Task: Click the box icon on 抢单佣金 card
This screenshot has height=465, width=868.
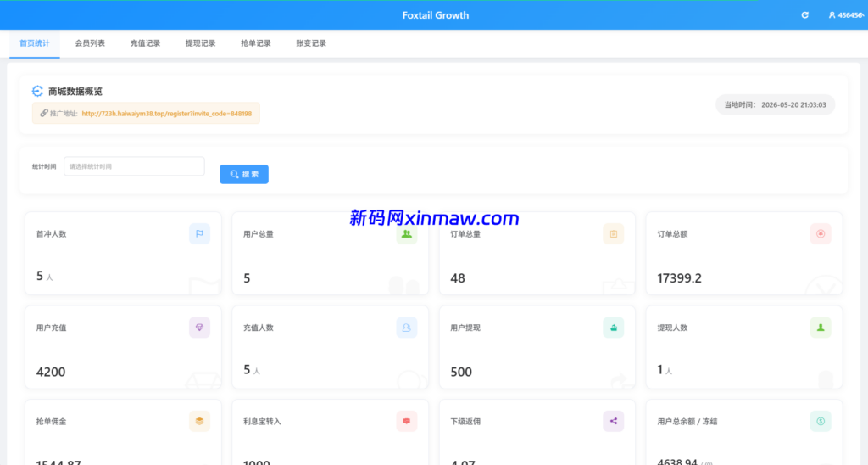Action: click(199, 421)
